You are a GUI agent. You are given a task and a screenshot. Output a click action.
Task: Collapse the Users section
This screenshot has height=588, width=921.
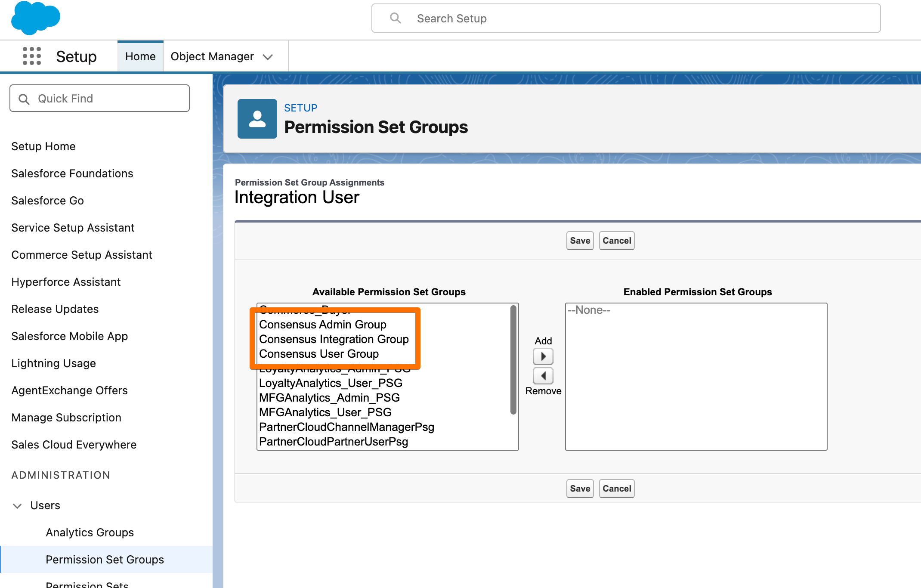[17, 506]
